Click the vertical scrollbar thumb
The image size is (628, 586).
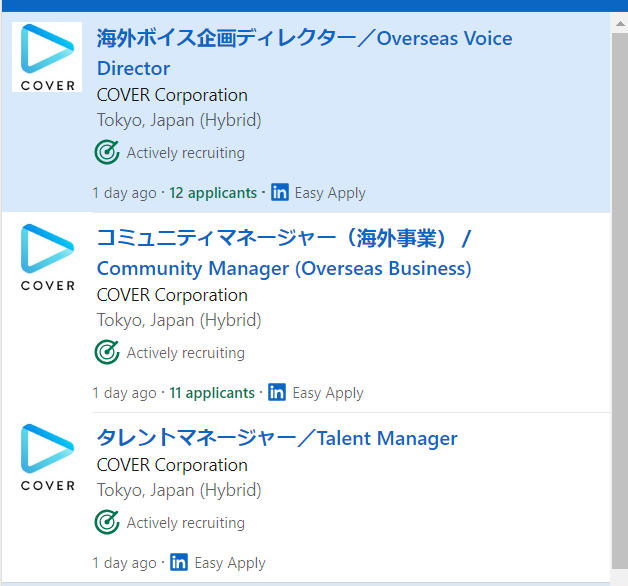point(620,300)
